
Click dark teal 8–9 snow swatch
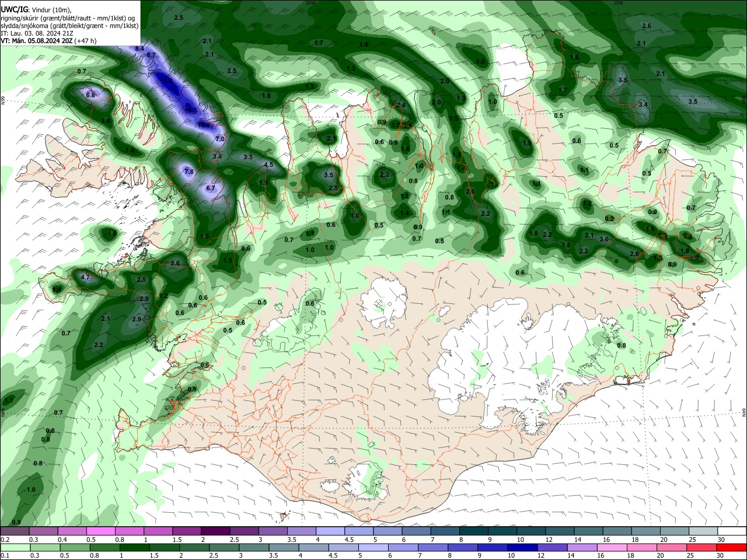[x=473, y=531]
